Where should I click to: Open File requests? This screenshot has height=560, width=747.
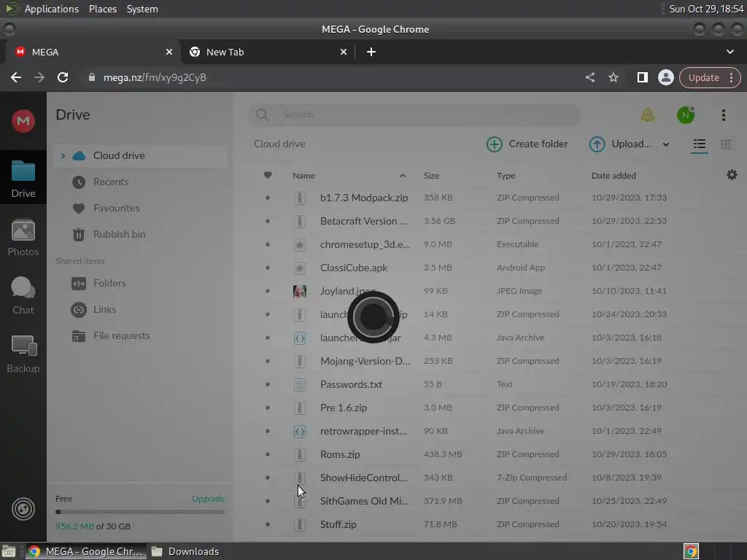(122, 335)
